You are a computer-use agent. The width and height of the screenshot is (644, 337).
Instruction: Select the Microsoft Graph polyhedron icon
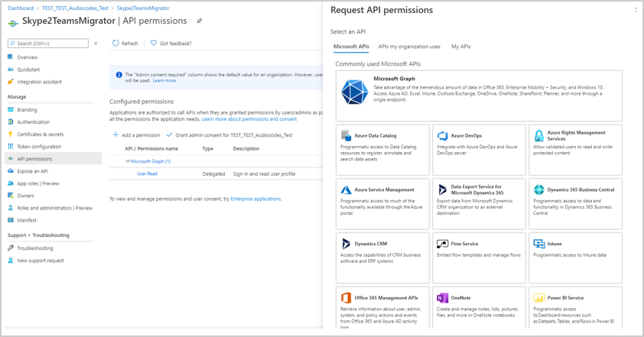coord(354,92)
